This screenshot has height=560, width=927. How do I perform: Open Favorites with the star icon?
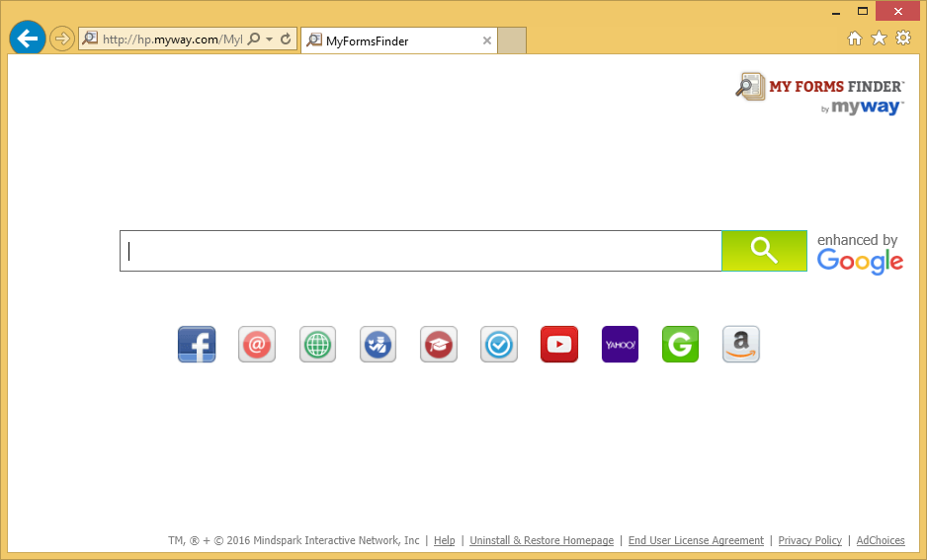880,39
